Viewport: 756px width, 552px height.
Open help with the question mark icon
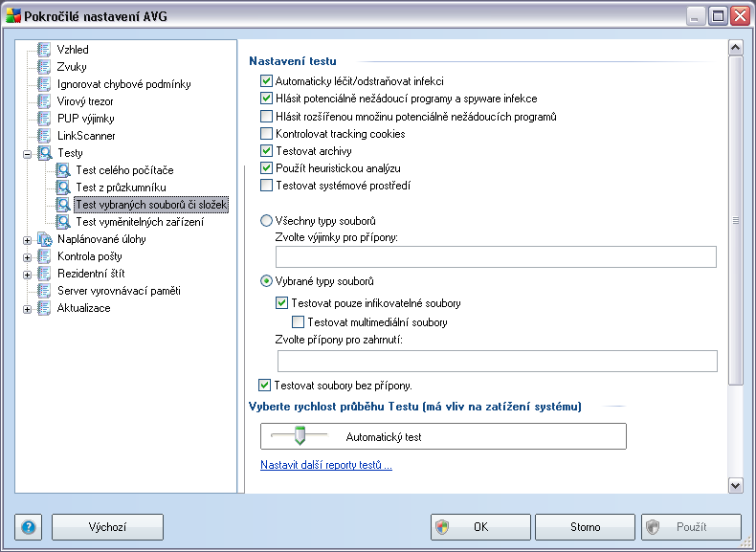point(29,527)
